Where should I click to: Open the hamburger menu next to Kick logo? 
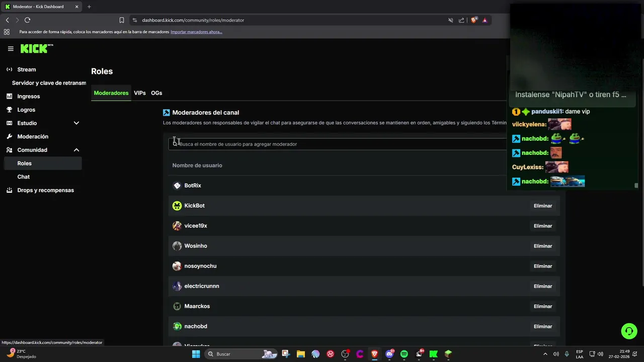coord(11,49)
